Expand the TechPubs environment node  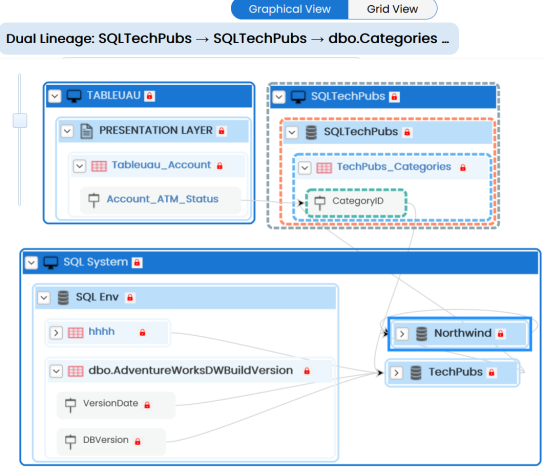[x=396, y=373]
